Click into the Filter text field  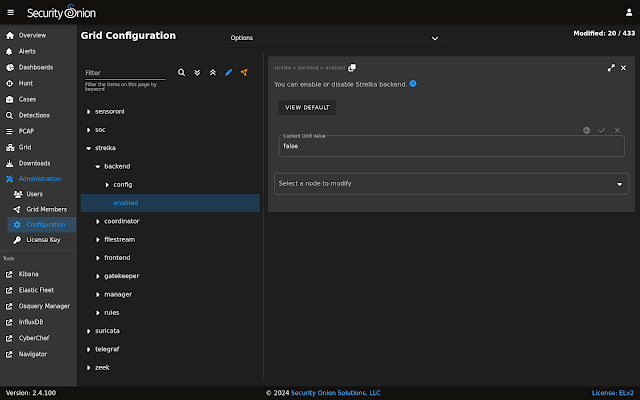(x=125, y=73)
